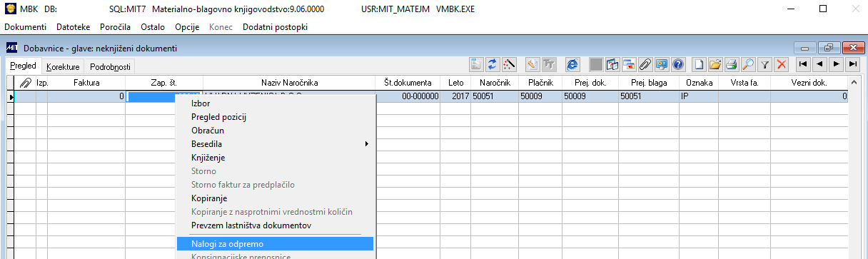This screenshot has width=868, height=259.
Task: Click the Oznaka column header
Action: [x=698, y=83]
